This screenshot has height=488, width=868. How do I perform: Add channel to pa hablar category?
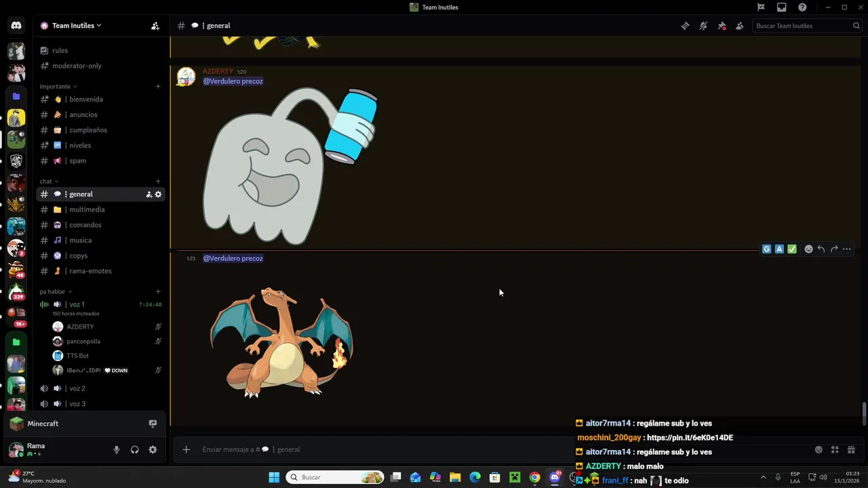158,291
